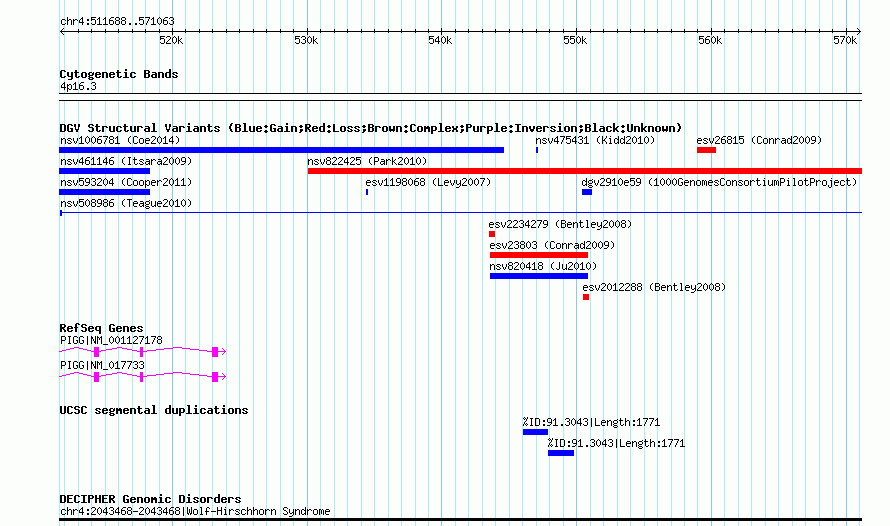The width and height of the screenshot is (890, 526).
Task: Click the PIGG|NM_017733 gene label
Action: point(102,365)
